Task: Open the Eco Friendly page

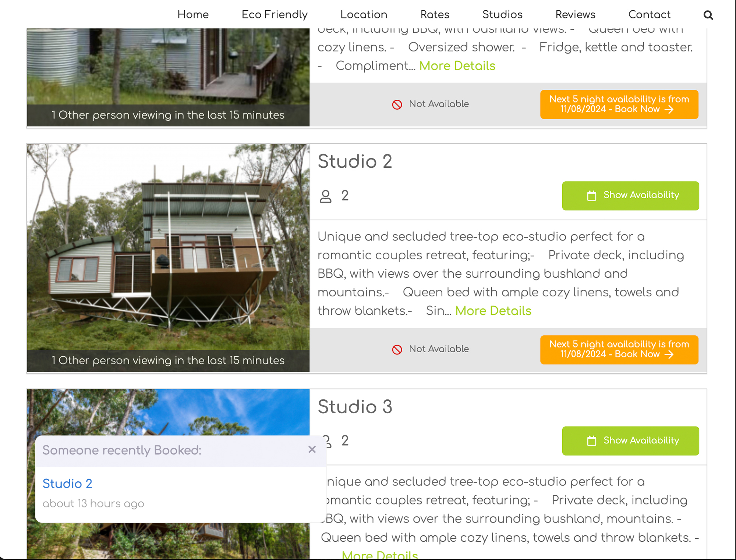Action: [x=275, y=15]
